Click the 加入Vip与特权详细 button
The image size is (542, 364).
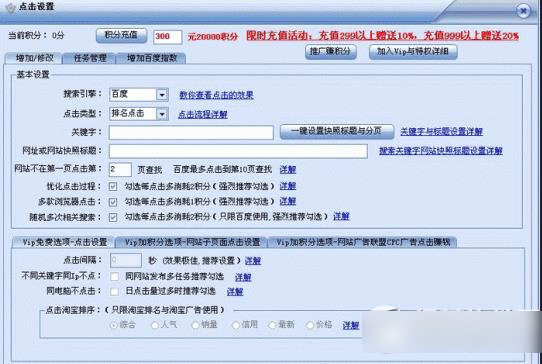[x=413, y=52]
